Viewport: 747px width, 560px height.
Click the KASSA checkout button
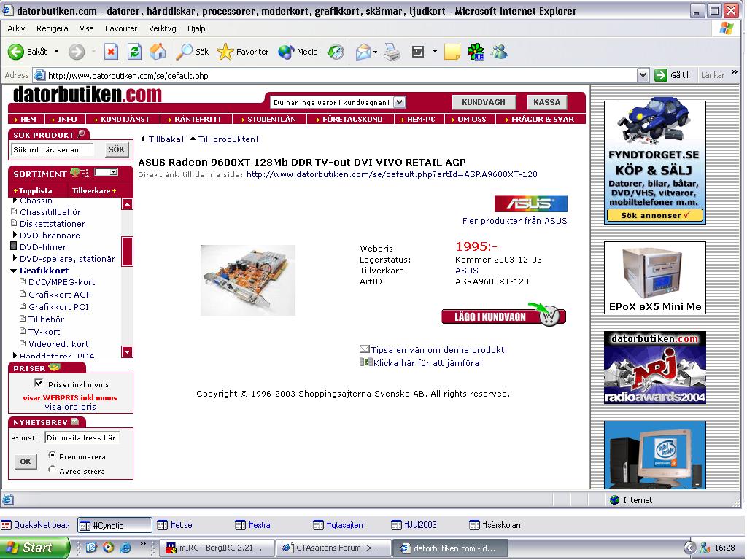pos(547,102)
